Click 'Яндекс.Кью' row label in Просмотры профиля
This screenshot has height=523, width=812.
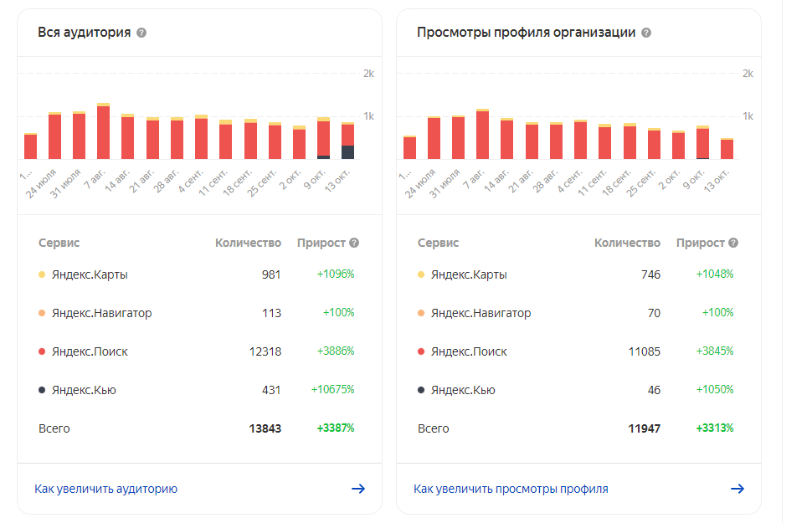463,390
